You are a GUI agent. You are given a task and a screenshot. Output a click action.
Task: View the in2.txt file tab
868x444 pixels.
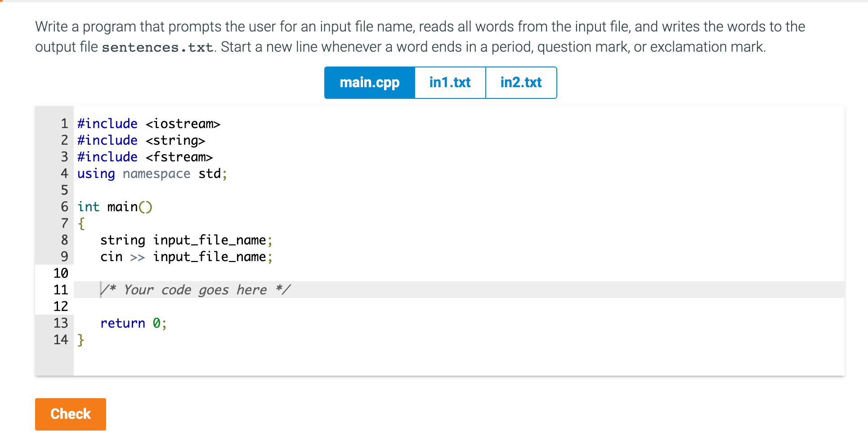pyautogui.click(x=520, y=82)
